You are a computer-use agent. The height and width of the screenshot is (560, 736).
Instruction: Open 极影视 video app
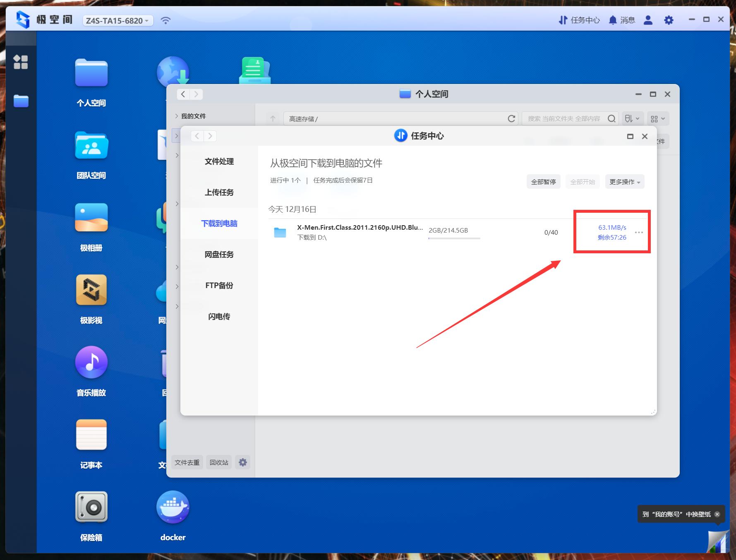[91, 289]
